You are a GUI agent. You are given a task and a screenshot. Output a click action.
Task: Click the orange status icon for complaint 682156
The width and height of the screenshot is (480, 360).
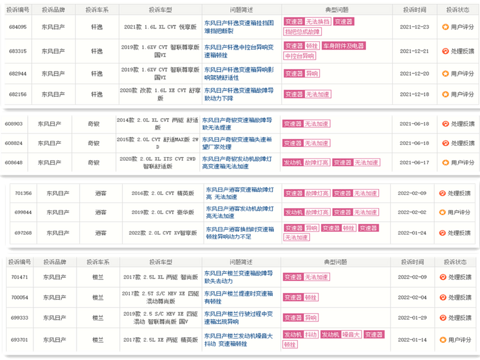point(445,94)
